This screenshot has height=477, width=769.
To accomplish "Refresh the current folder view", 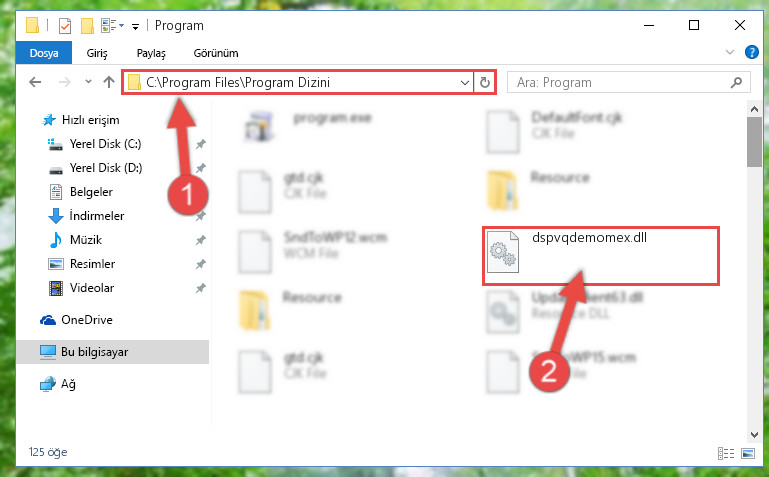I will pyautogui.click(x=485, y=82).
